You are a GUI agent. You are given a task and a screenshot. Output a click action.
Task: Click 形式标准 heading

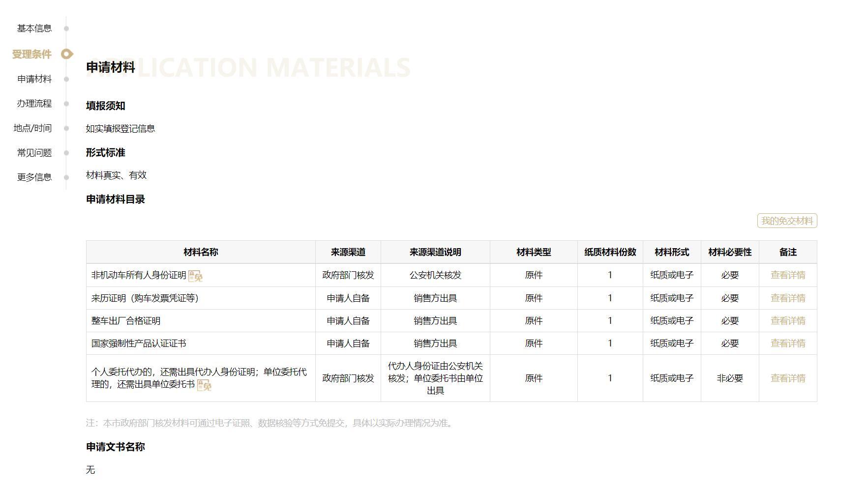(x=106, y=152)
